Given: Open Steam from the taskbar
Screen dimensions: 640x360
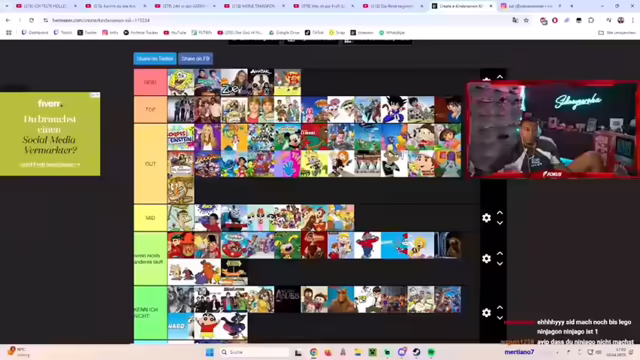Looking at the screenshot, I should [x=416, y=352].
